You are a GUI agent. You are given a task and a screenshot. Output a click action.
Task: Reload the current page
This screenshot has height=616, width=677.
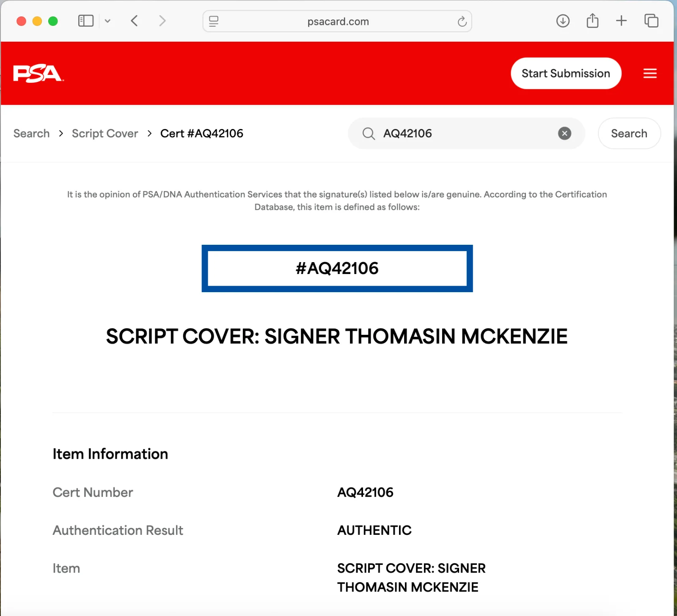coord(462,21)
